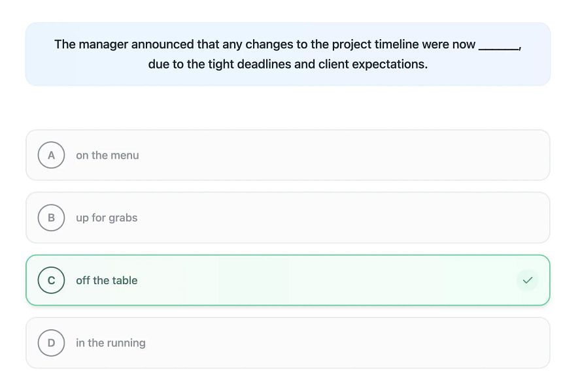Click the highlighted letter C circle badge
This screenshot has width=580, height=392.
[52, 280]
